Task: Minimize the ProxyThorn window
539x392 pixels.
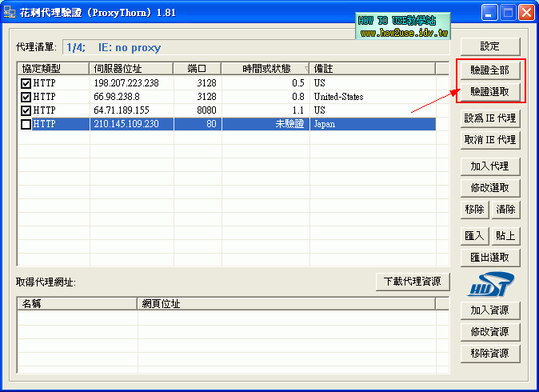Action: [489, 13]
